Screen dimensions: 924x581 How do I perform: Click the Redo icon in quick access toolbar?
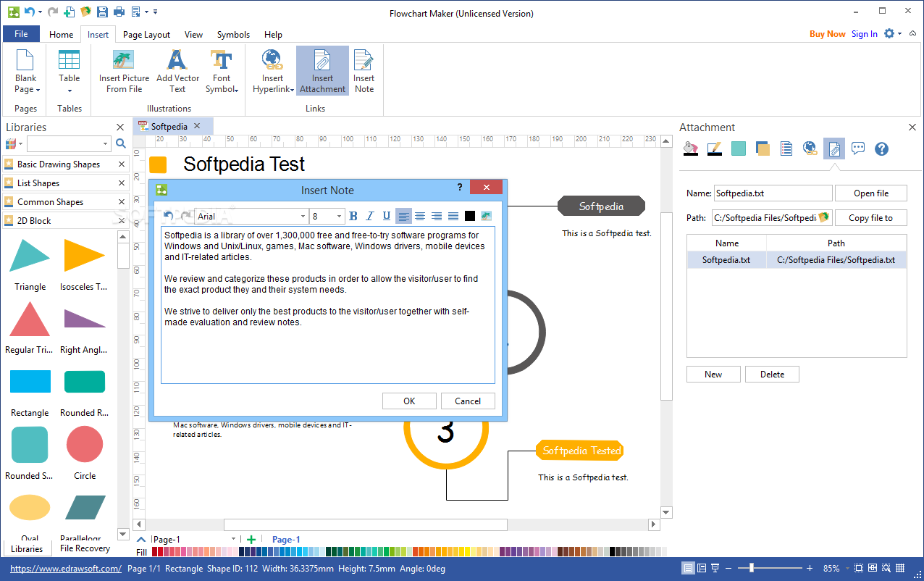[52, 12]
